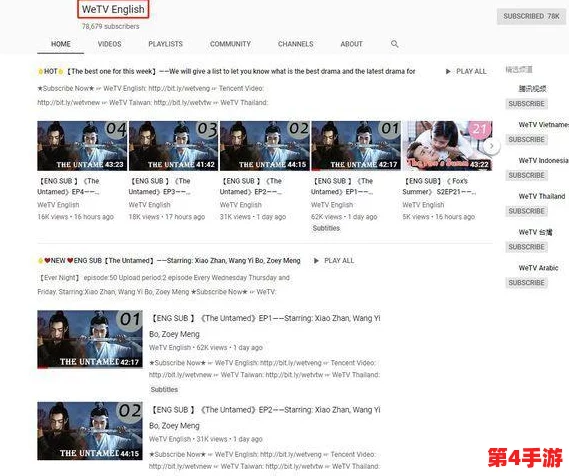Open the large The Untamed EP1 list thumbnail
The height and width of the screenshot is (476, 569).
point(90,339)
